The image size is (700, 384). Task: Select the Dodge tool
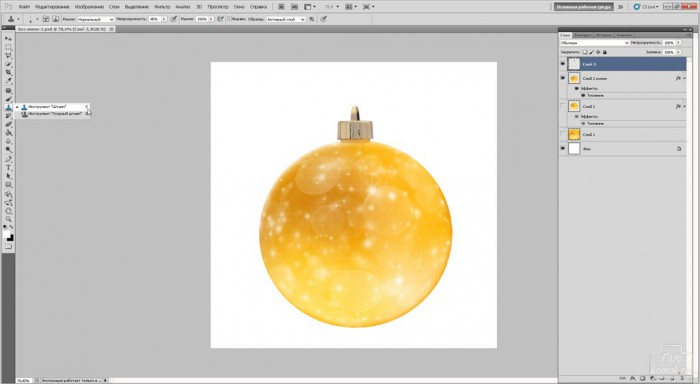click(x=8, y=150)
